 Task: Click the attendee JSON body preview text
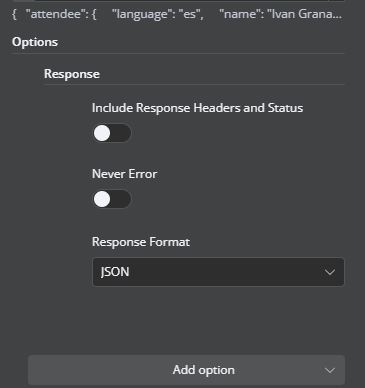pyautogui.click(x=177, y=14)
